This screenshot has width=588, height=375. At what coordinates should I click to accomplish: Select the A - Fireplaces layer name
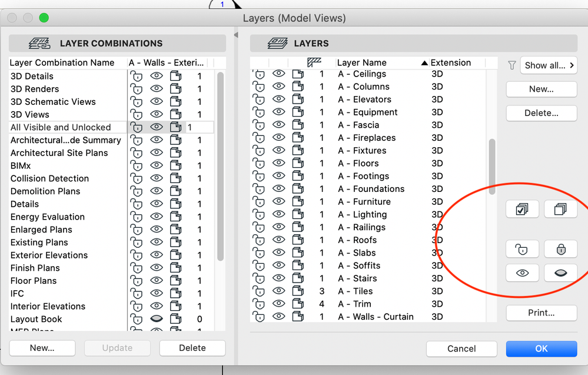pyautogui.click(x=367, y=138)
